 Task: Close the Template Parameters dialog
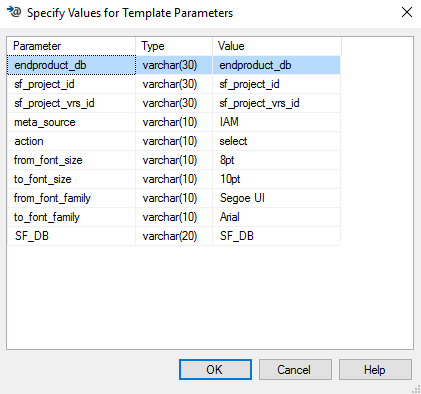tap(407, 13)
